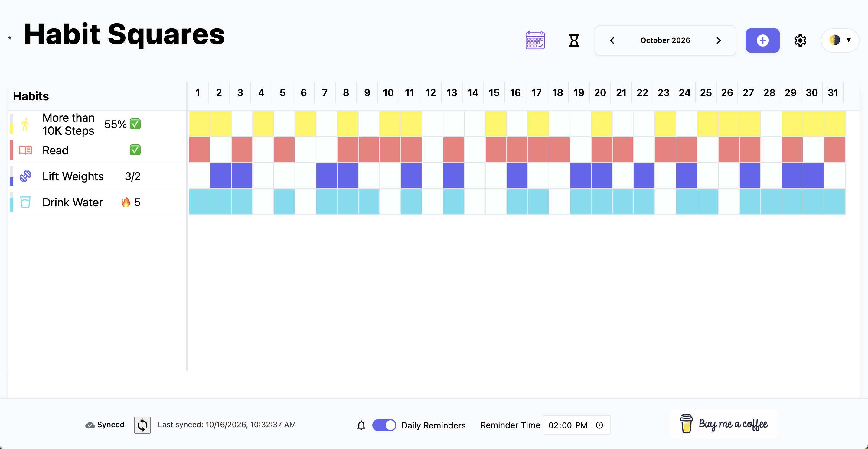Open the calendar view icon
Screen dimensions: 868x449
(535, 40)
